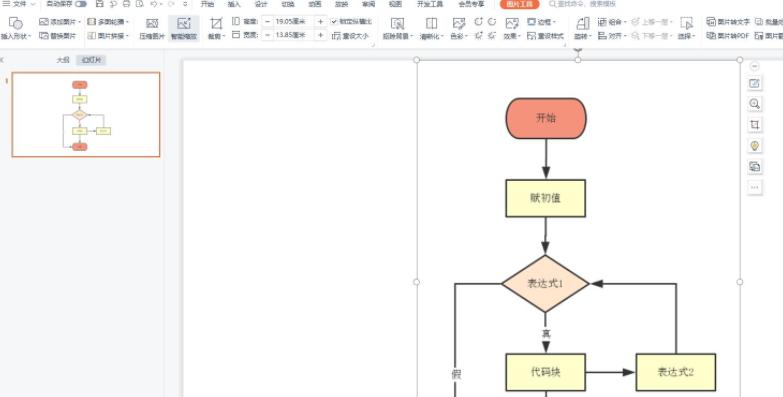This screenshot has height=397, width=783.
Task: Click the 压缩图片 compress picture icon
Action: (152, 28)
